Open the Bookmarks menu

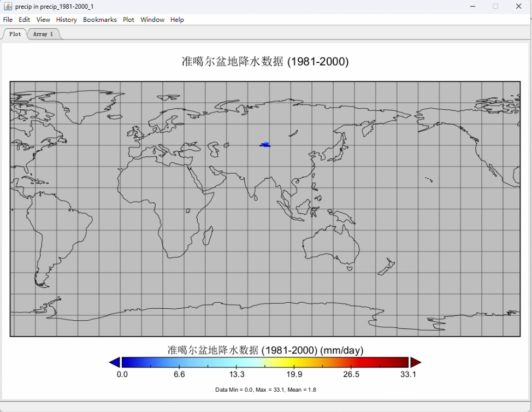100,20
